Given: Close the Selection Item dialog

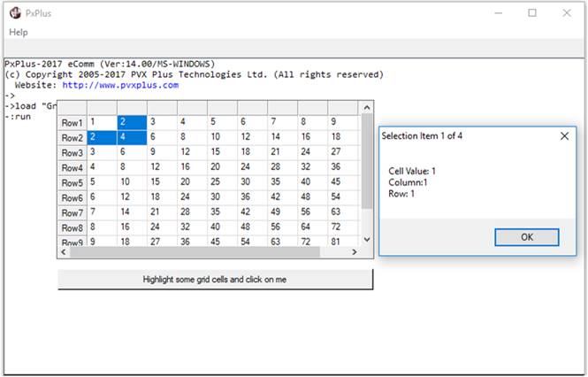Looking at the screenshot, I should click(564, 136).
